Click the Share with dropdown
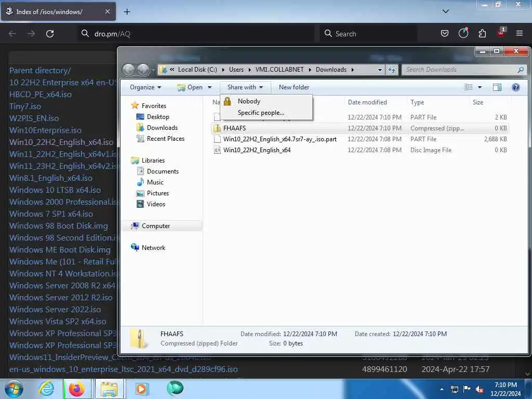Image resolution: width=532 pixels, height=399 pixels. pyautogui.click(x=245, y=87)
